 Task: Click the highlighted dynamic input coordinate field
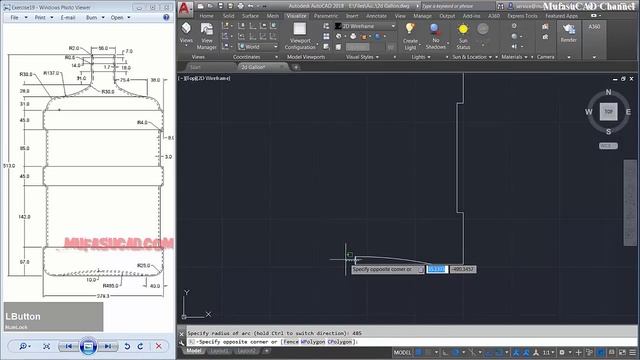point(437,269)
